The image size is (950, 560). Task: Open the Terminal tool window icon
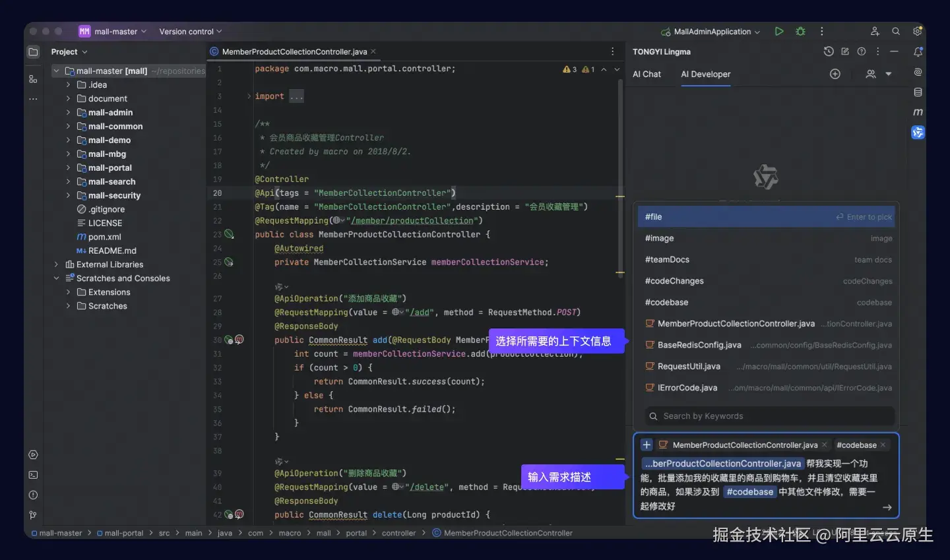tap(33, 475)
